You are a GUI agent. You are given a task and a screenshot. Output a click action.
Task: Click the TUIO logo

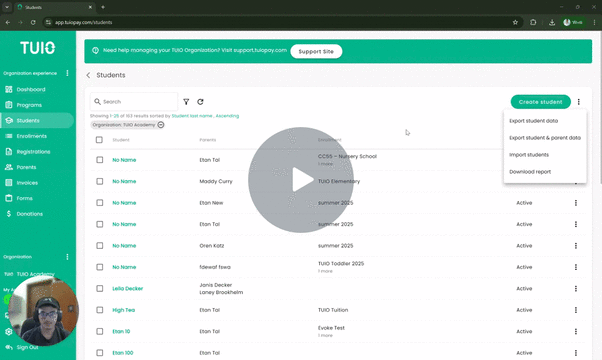pyautogui.click(x=38, y=48)
